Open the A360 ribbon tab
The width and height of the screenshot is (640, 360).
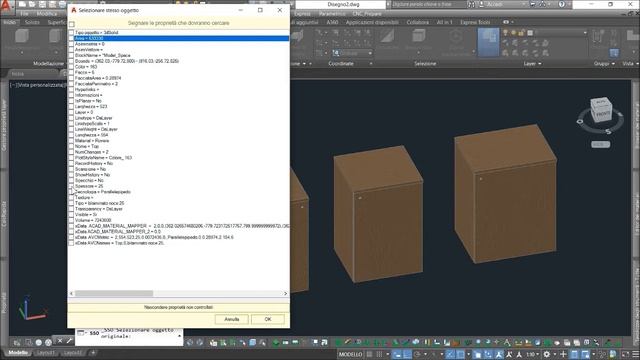[x=332, y=22]
